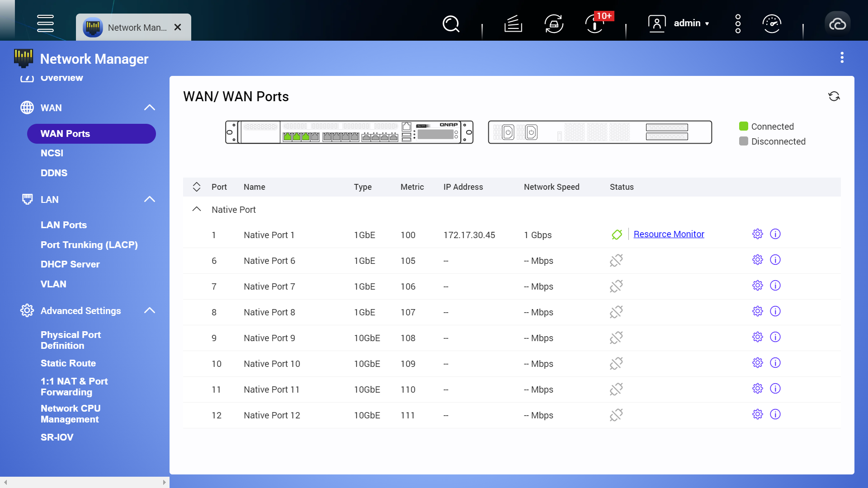The image size is (868, 488).
Task: Open the Background Tasks icon
Action: pyautogui.click(x=554, y=24)
